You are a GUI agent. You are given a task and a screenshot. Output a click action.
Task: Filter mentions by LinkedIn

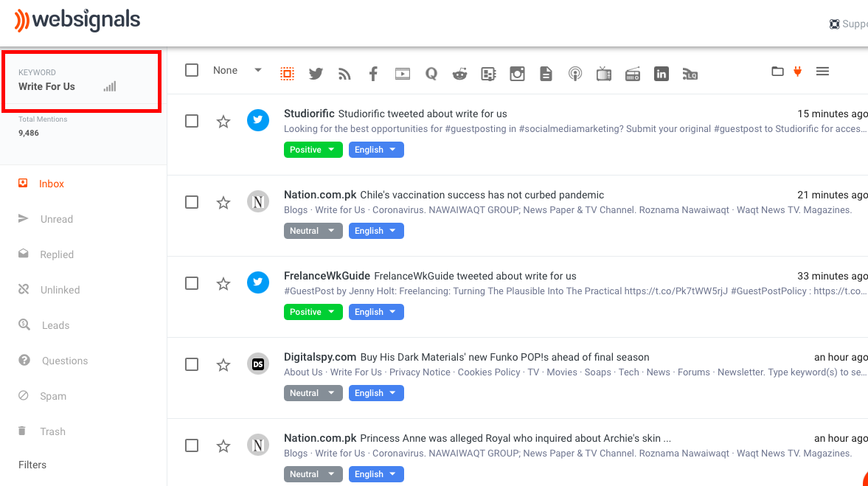[x=661, y=74]
